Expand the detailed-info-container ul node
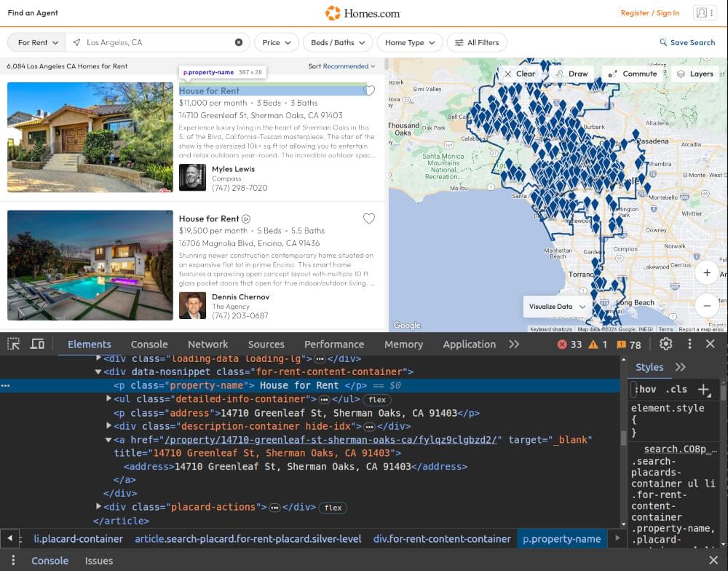 pyautogui.click(x=109, y=399)
